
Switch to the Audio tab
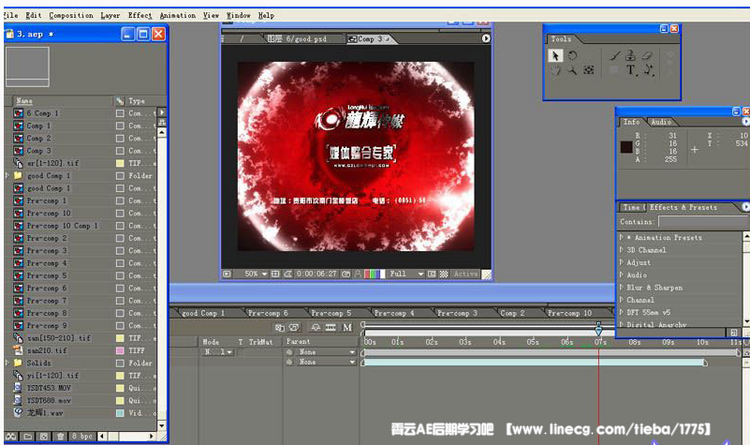tap(661, 122)
